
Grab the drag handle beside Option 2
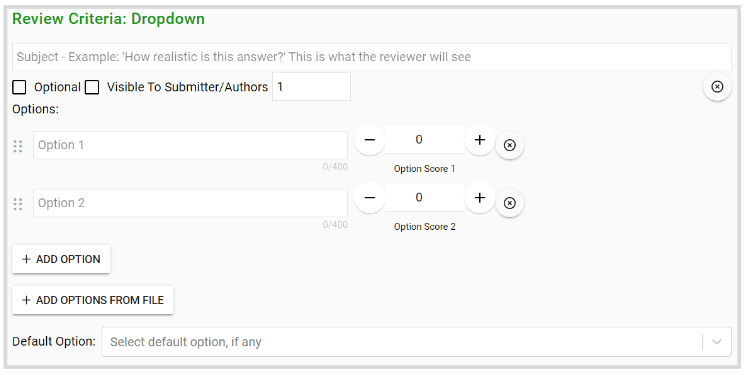18,204
